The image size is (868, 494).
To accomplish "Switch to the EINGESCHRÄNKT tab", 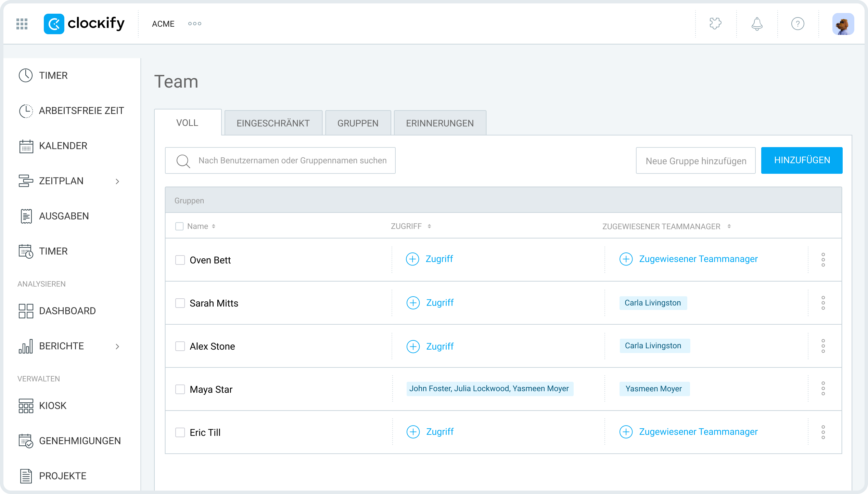I will (x=273, y=123).
